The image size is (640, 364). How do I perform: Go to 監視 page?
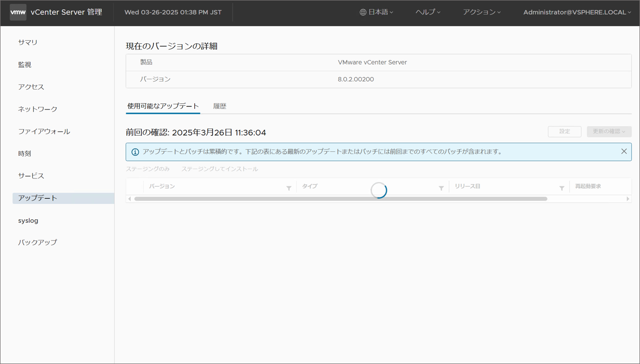coord(25,65)
